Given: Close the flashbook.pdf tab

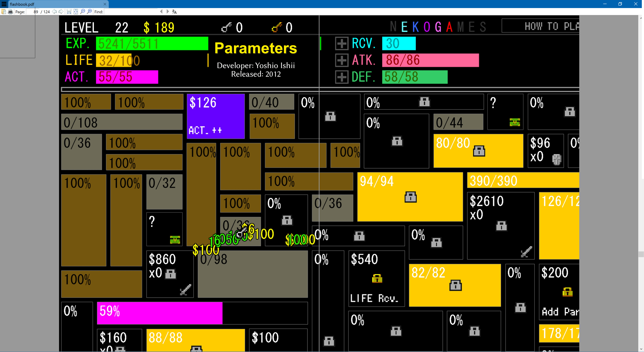Looking at the screenshot, I should point(105,4).
